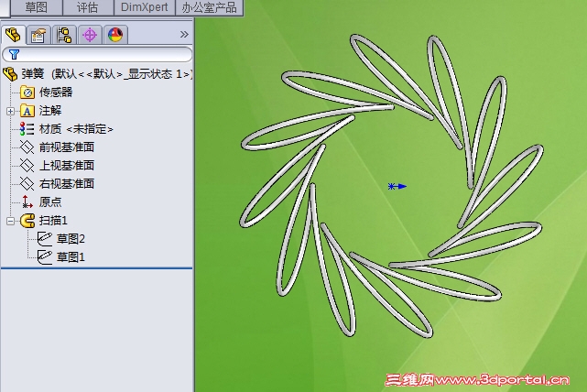The image size is (587, 392).
Task: Select the 草图1 sketch
Action: coord(71,256)
